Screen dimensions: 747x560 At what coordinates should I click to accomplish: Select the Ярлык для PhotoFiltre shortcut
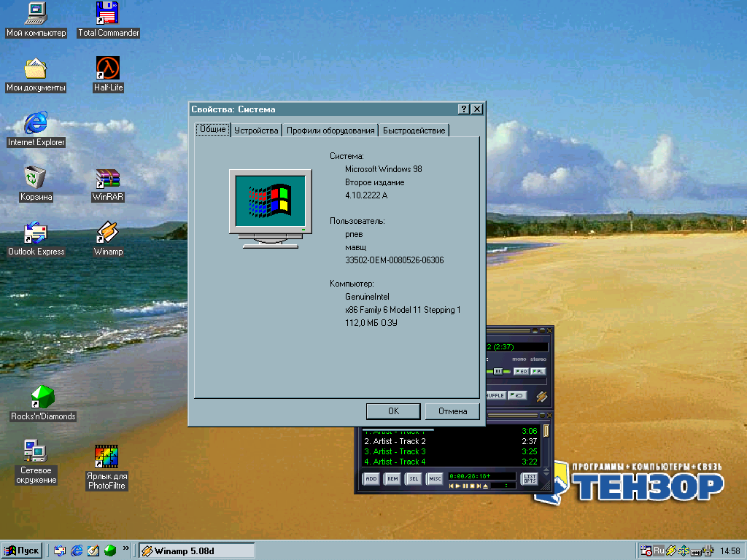(107, 468)
